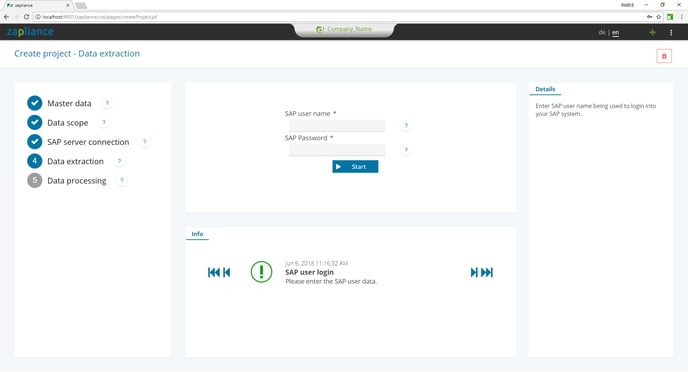Bookmark page with star icon
This screenshot has width=688, height=372.
click(659, 17)
